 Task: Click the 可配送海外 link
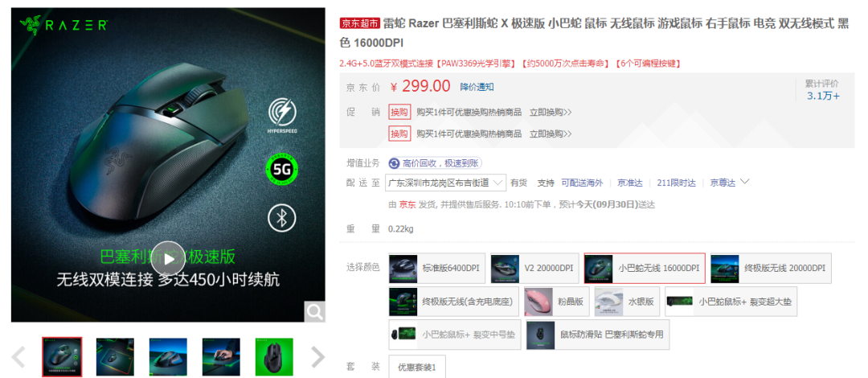[582, 183]
